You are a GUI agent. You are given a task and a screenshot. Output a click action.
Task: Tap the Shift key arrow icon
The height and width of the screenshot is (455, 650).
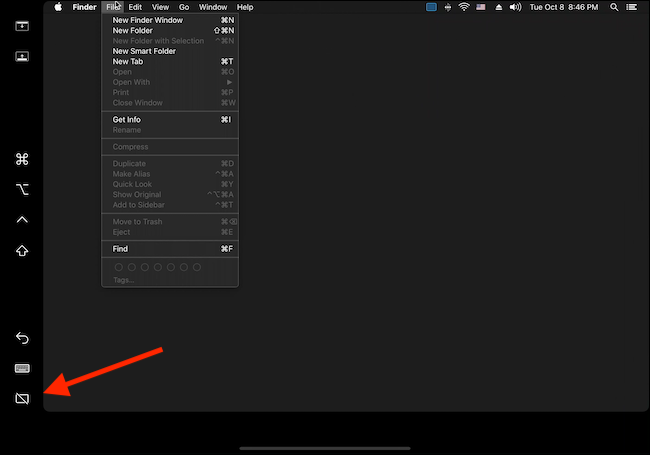[22, 251]
